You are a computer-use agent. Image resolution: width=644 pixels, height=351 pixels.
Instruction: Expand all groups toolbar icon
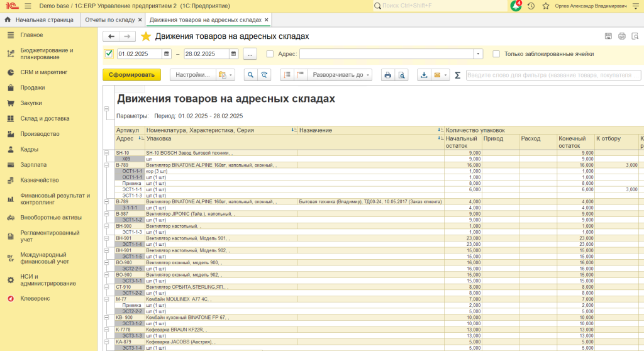(301, 75)
